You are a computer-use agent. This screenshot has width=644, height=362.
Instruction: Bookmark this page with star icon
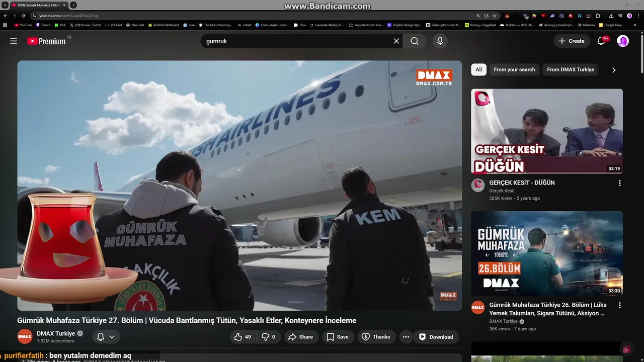[x=495, y=16]
